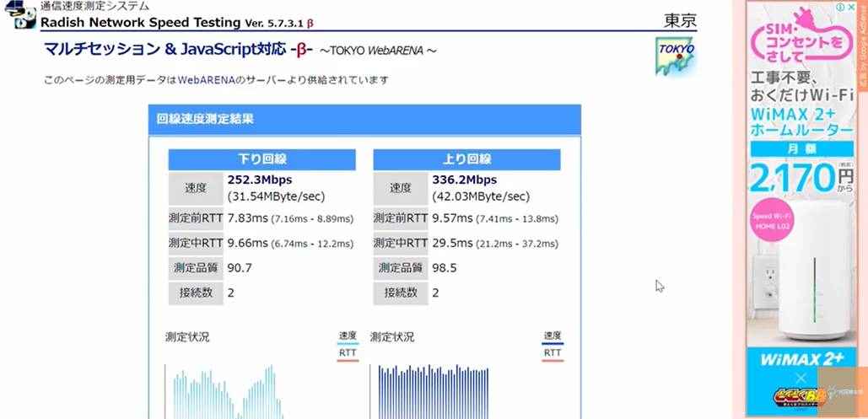Click the download 測定品質 value 90.7

click(240, 268)
